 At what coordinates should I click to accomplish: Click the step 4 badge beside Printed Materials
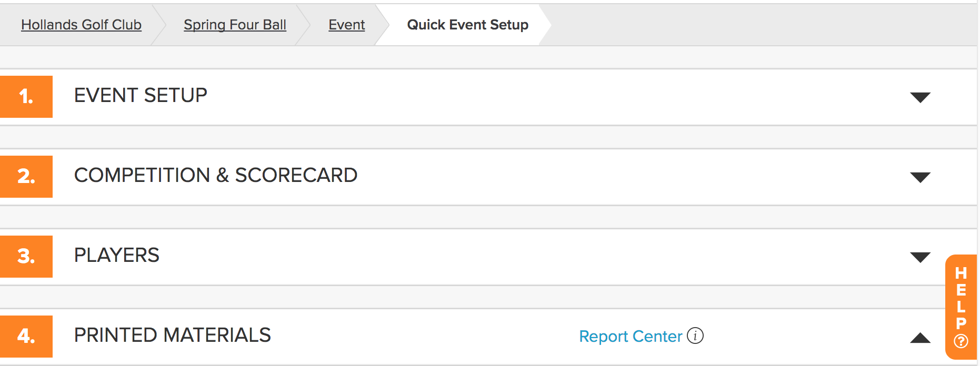coord(26,336)
